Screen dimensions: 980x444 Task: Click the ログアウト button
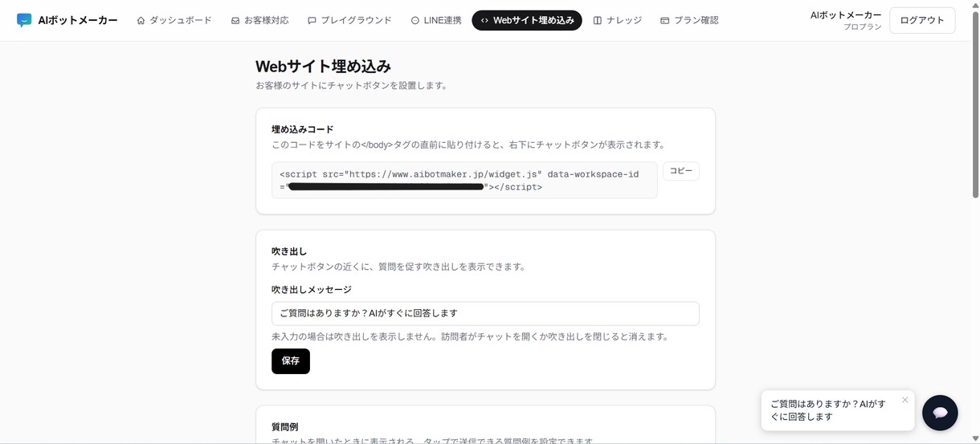[922, 20]
